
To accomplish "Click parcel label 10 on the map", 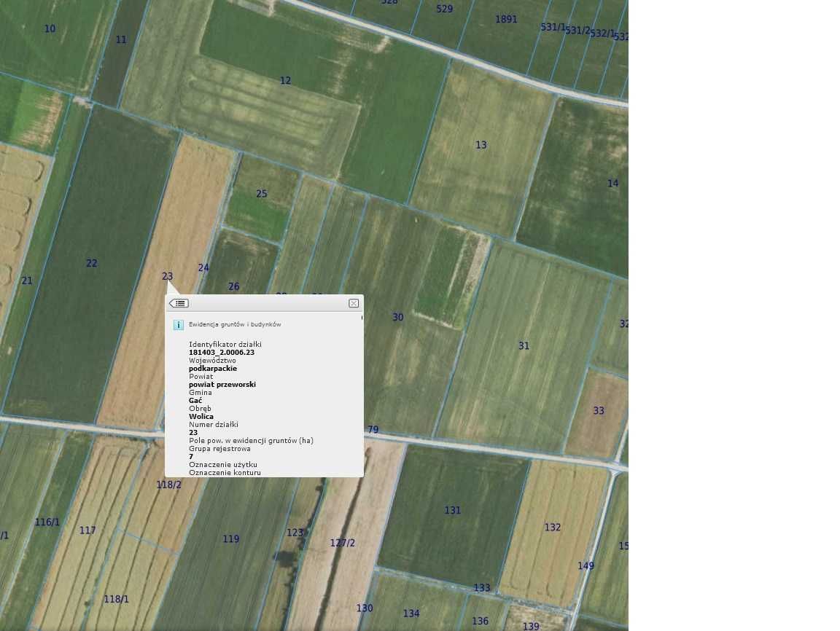I will point(50,29).
